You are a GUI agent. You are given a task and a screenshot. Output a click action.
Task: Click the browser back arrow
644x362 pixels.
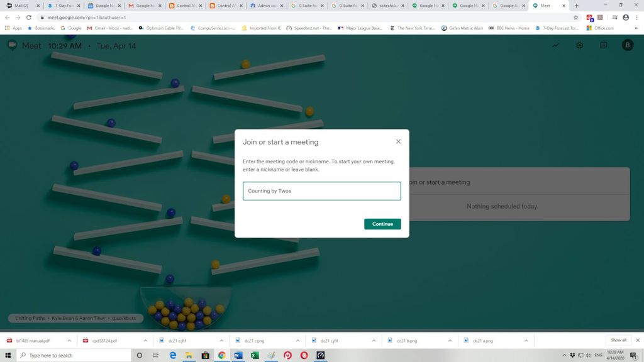[8, 18]
